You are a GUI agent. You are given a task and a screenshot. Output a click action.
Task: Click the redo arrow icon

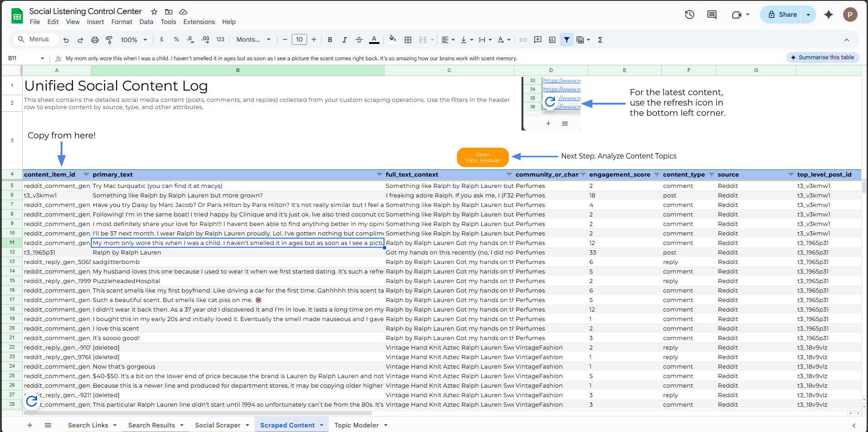click(81, 40)
